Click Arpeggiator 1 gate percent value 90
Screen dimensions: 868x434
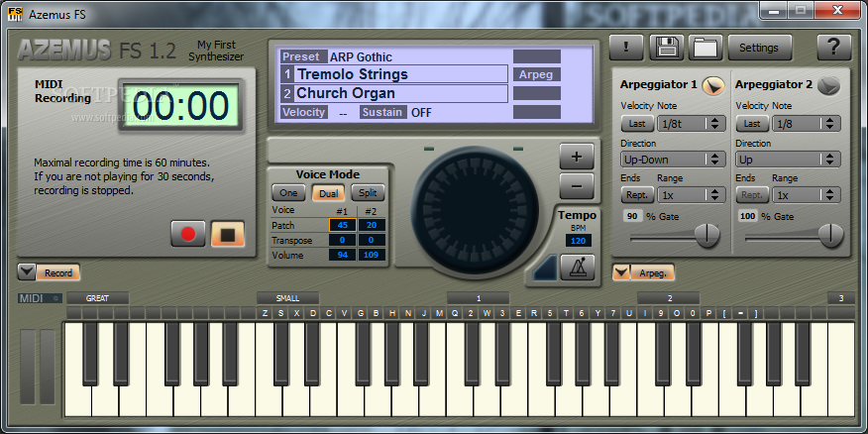633,216
